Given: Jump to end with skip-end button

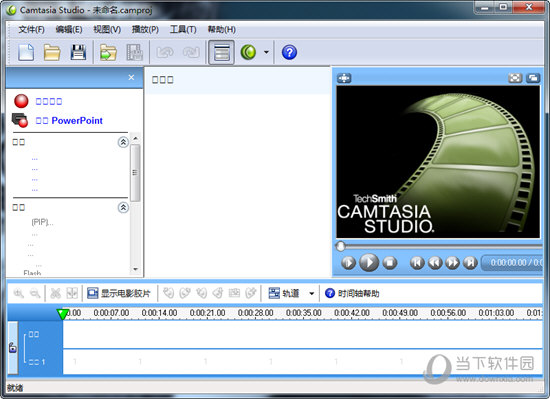Looking at the screenshot, I should 470,263.
